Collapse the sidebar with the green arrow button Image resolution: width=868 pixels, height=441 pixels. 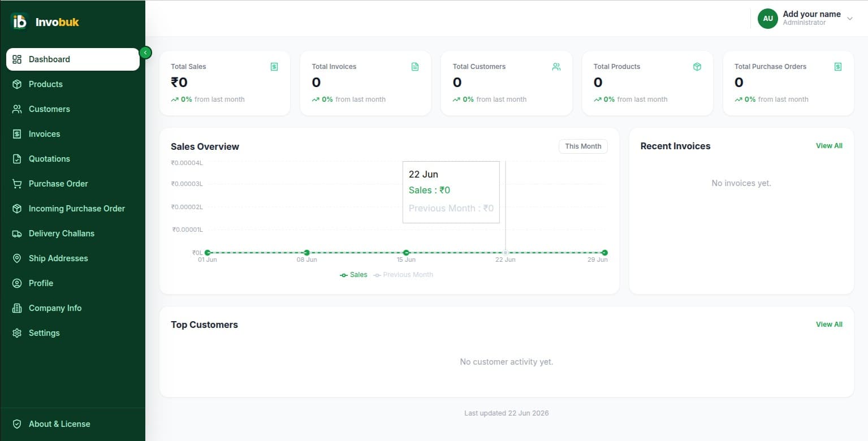(145, 53)
